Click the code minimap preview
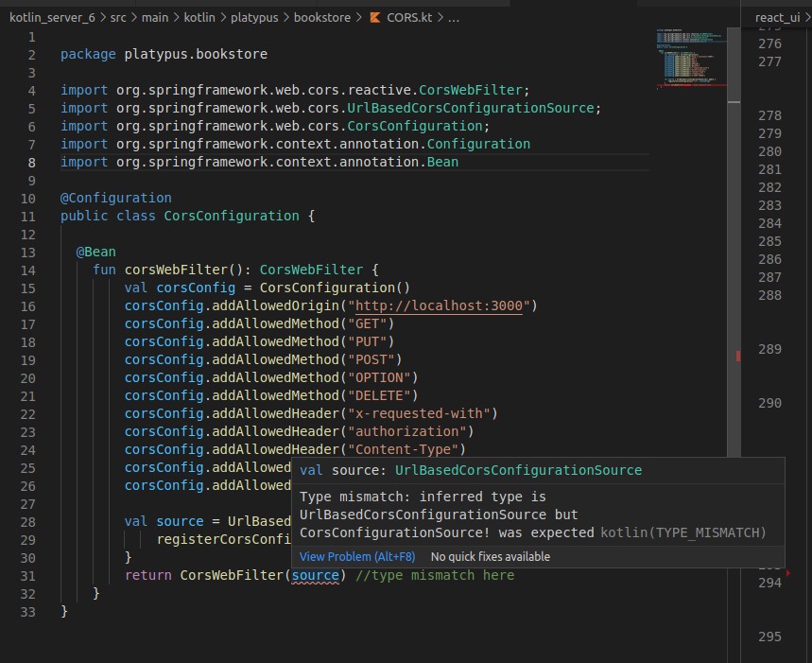This screenshot has width=812, height=663. (x=691, y=59)
